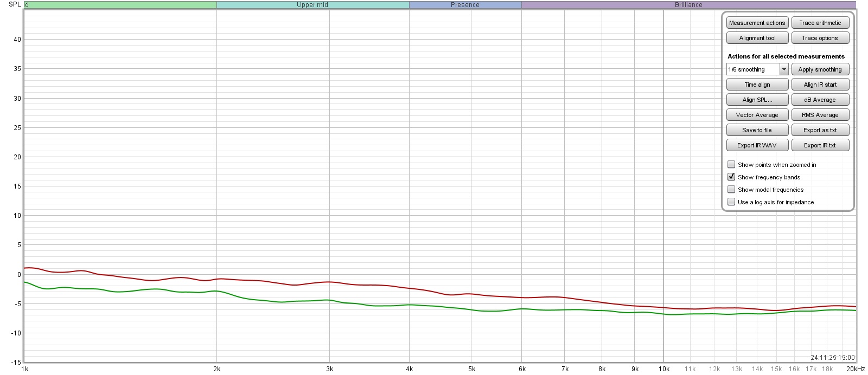Click the 10k frequency axis label
The height and width of the screenshot is (375, 868).
[664, 369]
